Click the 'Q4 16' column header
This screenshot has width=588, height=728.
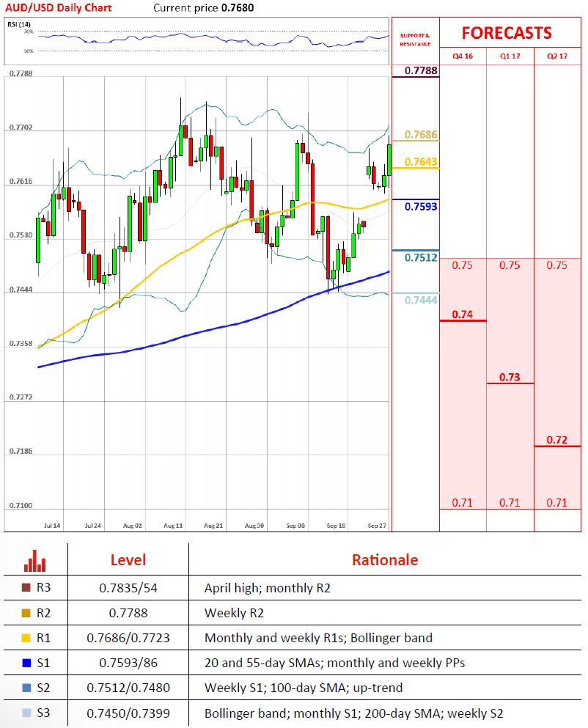(463, 56)
